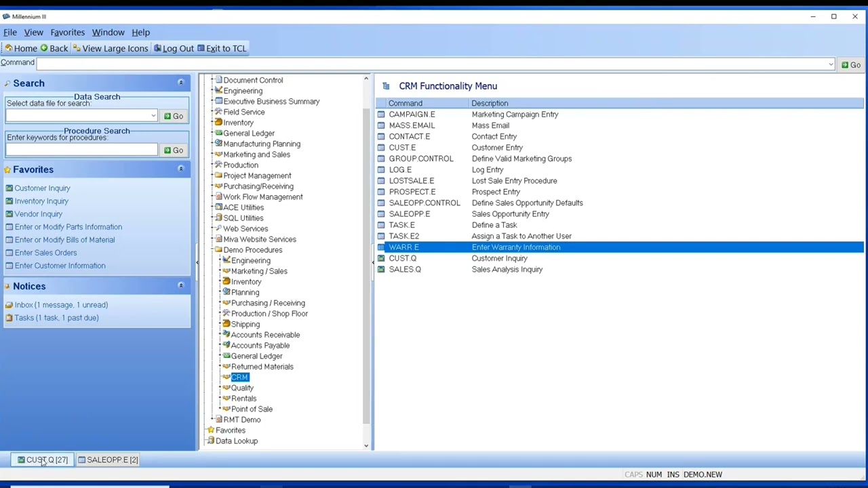Collapse the Demo Procedures tree node

tap(211, 249)
